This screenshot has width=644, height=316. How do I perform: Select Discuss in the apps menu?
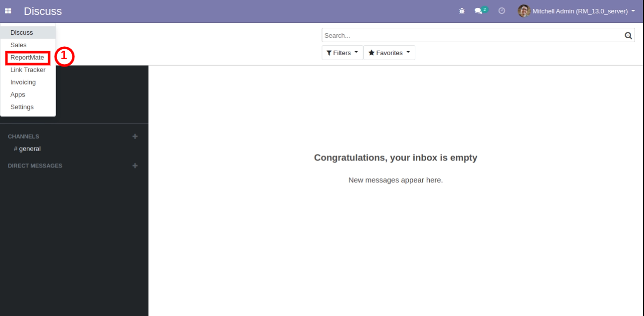pyautogui.click(x=21, y=33)
